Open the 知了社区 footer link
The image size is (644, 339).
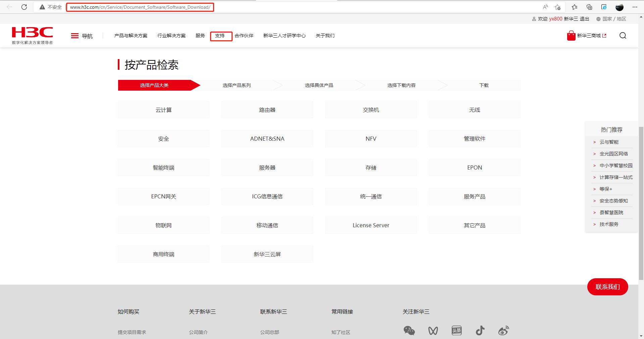pos(341,332)
